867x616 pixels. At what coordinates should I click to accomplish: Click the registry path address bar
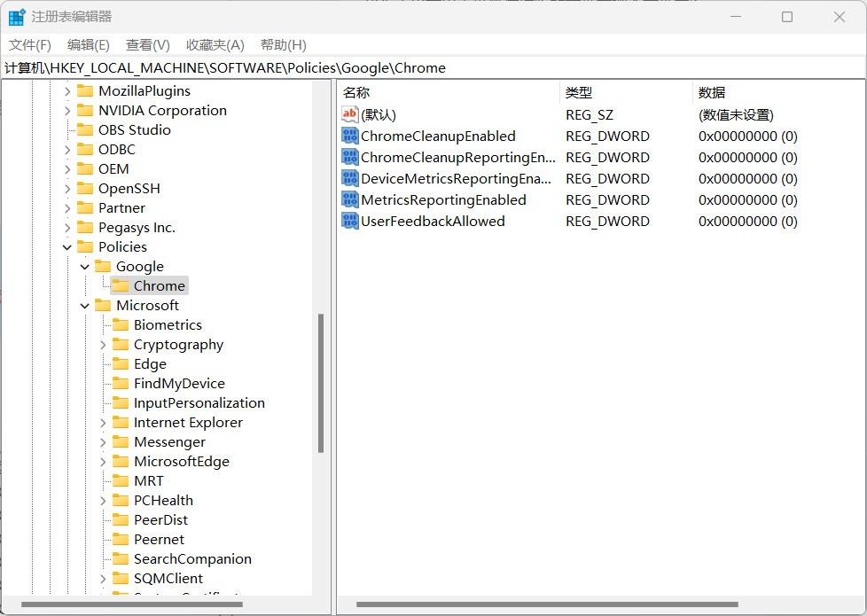coord(433,67)
